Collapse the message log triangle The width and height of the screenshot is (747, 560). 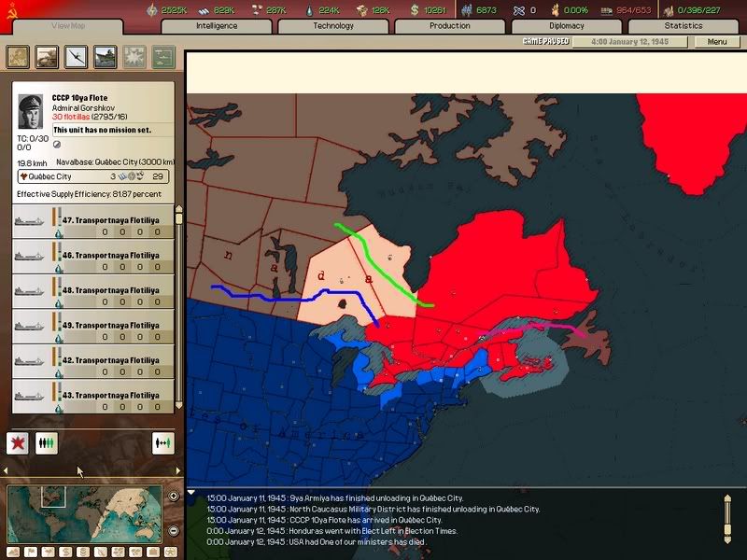[191, 493]
